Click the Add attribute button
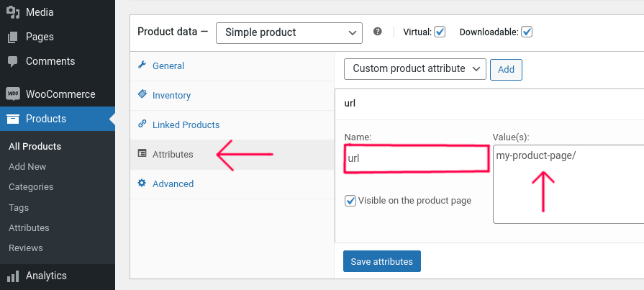This screenshot has width=644, height=290. (506, 69)
